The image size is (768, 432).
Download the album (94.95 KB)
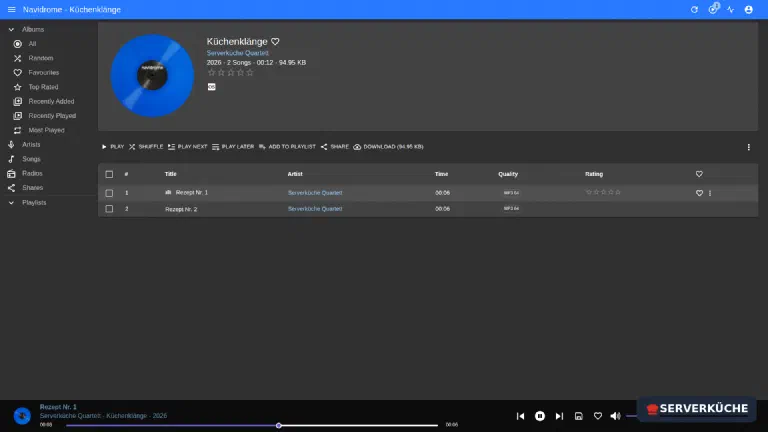(x=388, y=146)
